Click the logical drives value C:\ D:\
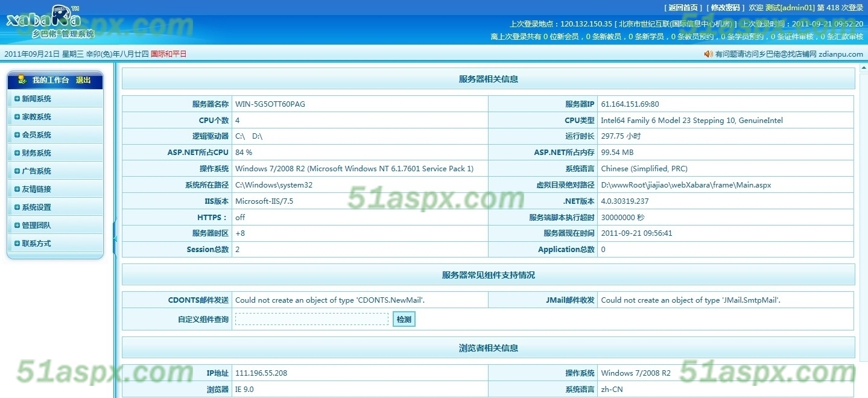 [249, 136]
